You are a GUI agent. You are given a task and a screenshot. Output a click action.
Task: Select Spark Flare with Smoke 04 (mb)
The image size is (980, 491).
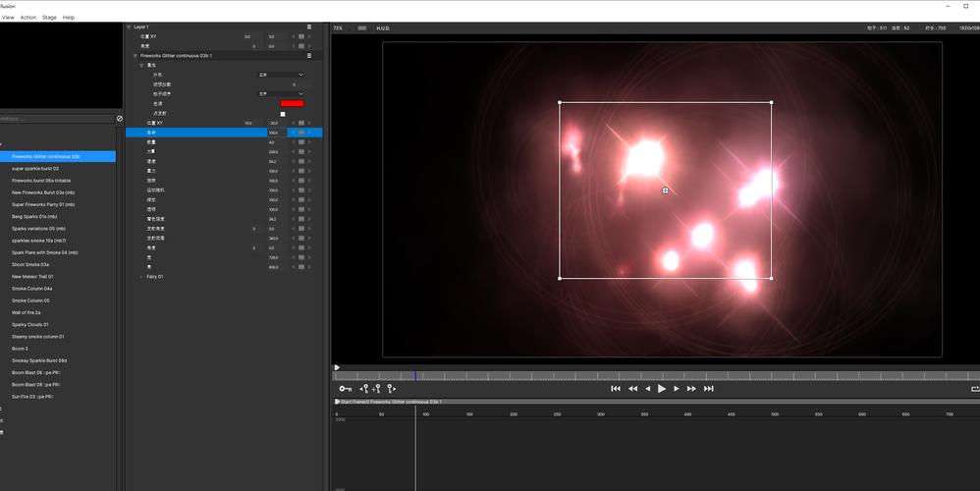click(x=45, y=252)
